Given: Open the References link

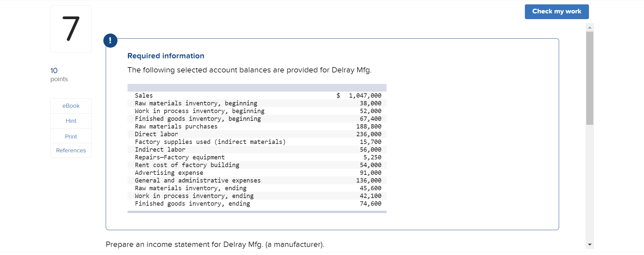Looking at the screenshot, I should (x=71, y=150).
